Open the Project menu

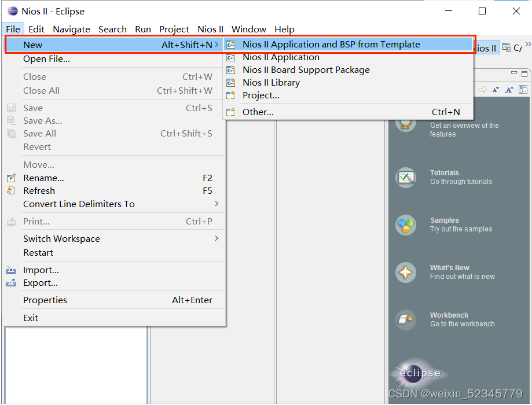[174, 29]
